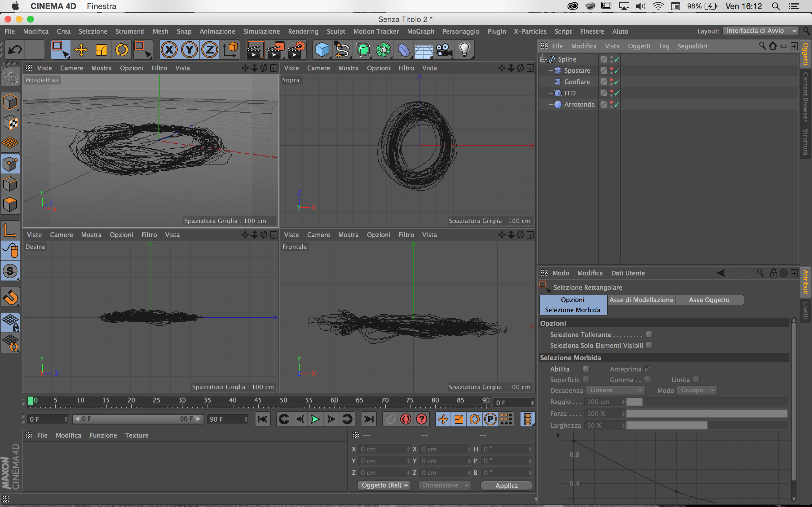The width and height of the screenshot is (812, 507).
Task: Select the Gonfiare deformer in object list
Action: pos(577,82)
